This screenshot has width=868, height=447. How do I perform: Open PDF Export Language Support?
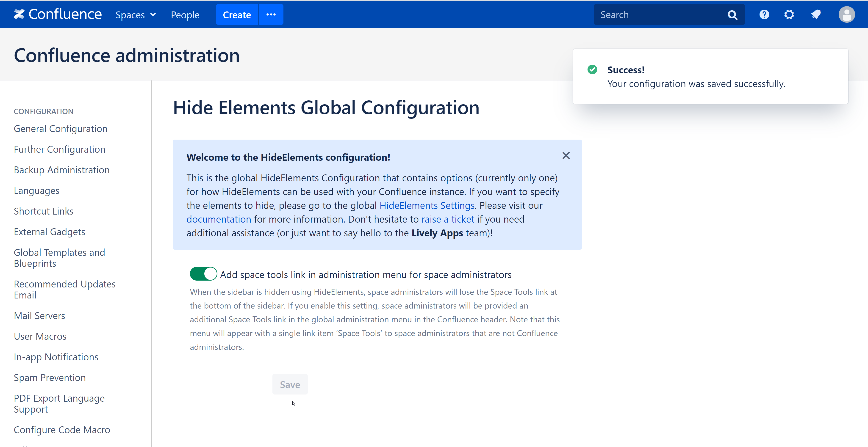coord(59,404)
